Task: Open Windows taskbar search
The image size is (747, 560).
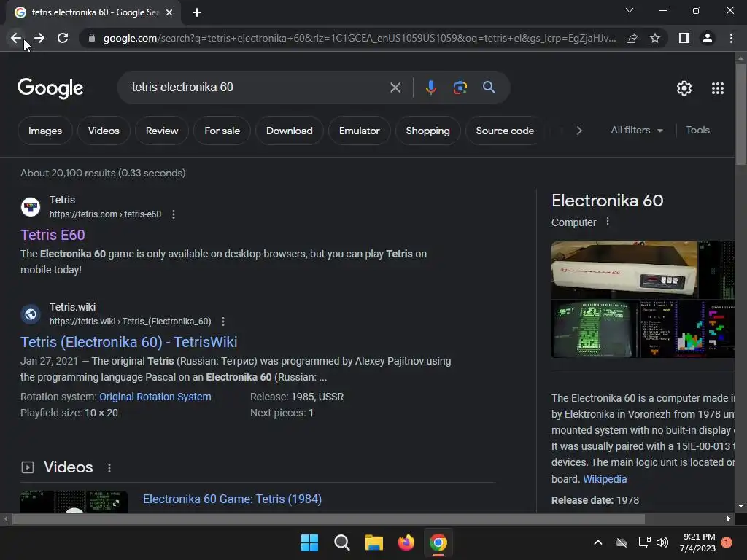Action: point(341,542)
